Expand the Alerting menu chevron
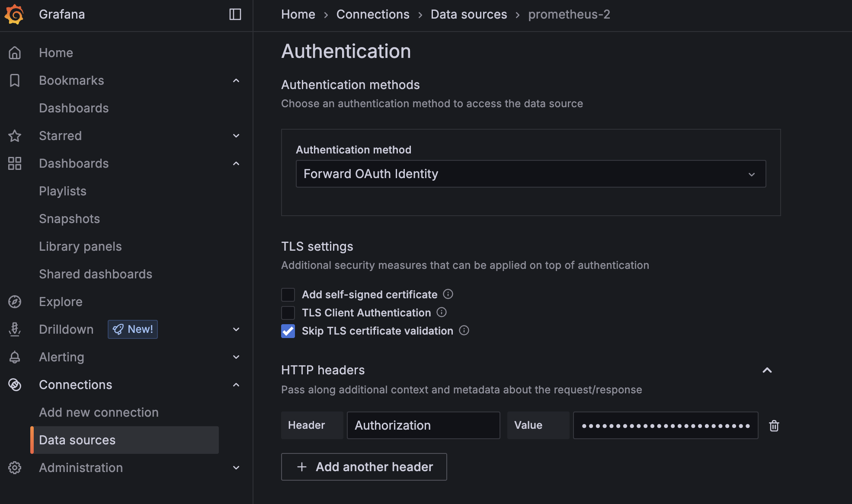Viewport: 852px width, 504px height. [x=236, y=357]
